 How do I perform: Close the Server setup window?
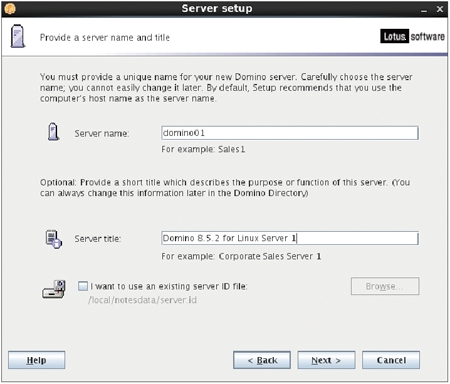pos(440,9)
